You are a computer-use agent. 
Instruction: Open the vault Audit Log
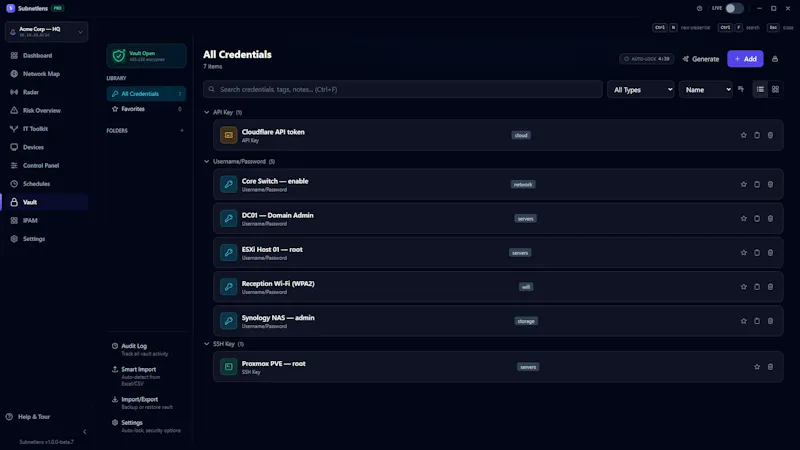pos(146,349)
